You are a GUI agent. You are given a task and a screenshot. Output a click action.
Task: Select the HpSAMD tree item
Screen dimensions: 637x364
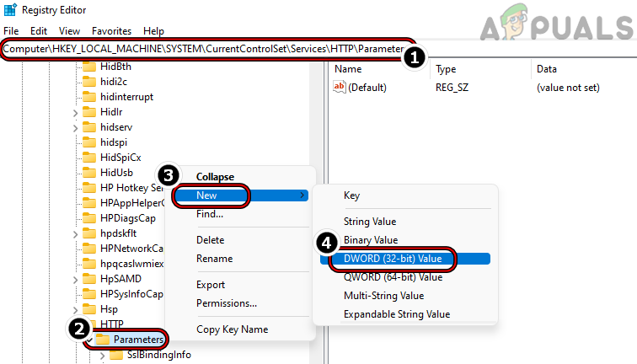tap(120, 278)
